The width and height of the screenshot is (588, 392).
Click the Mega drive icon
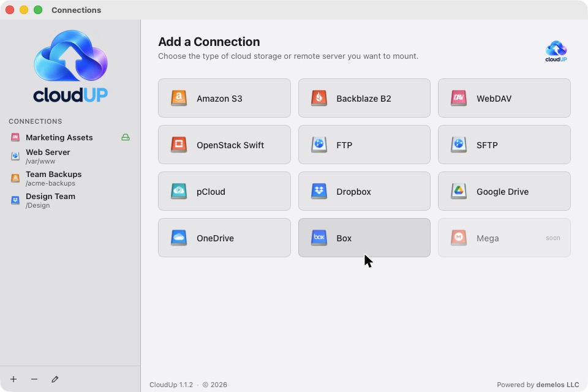click(x=459, y=238)
